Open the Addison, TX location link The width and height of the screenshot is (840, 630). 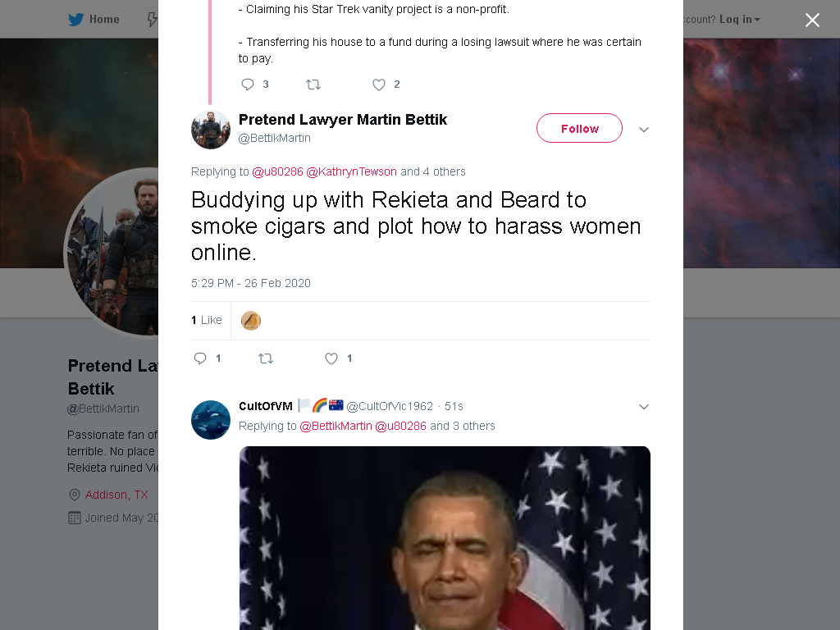click(116, 495)
